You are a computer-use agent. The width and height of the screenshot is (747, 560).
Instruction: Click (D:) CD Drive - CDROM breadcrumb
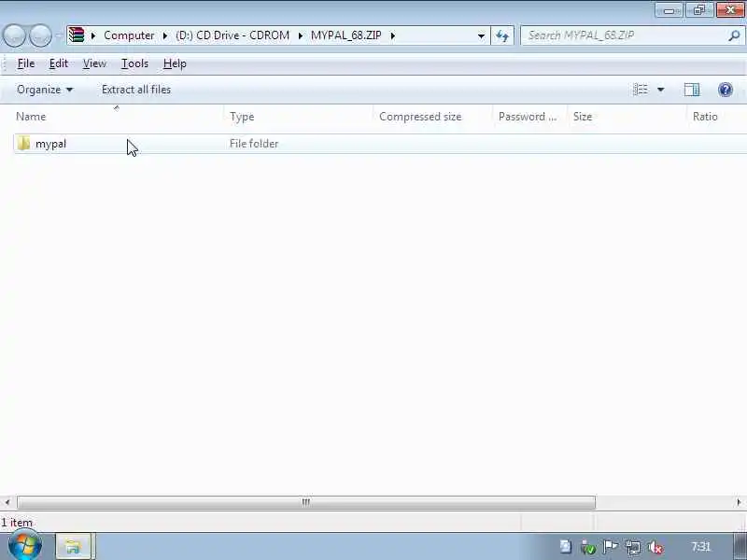[x=233, y=35]
